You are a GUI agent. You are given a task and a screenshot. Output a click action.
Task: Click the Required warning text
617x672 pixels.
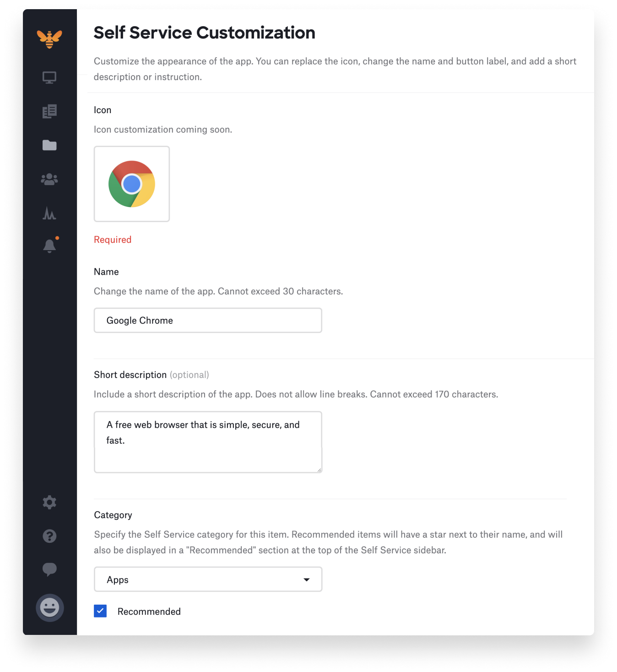pos(112,239)
